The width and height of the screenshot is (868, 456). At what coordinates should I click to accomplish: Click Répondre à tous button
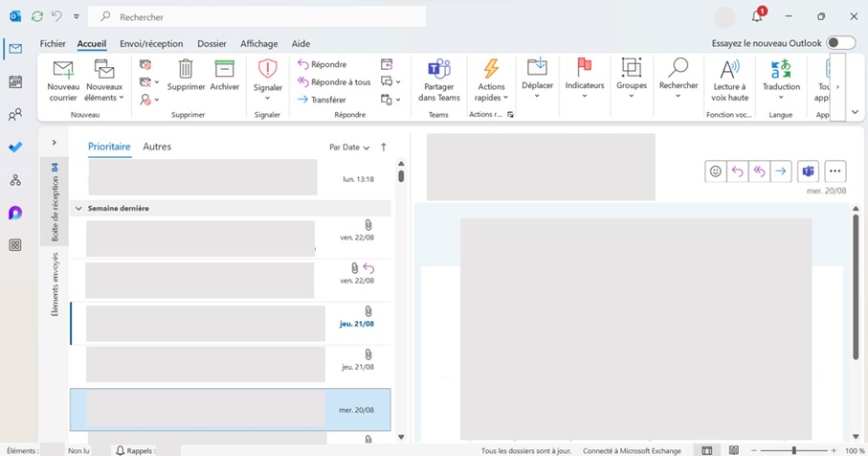[334, 81]
